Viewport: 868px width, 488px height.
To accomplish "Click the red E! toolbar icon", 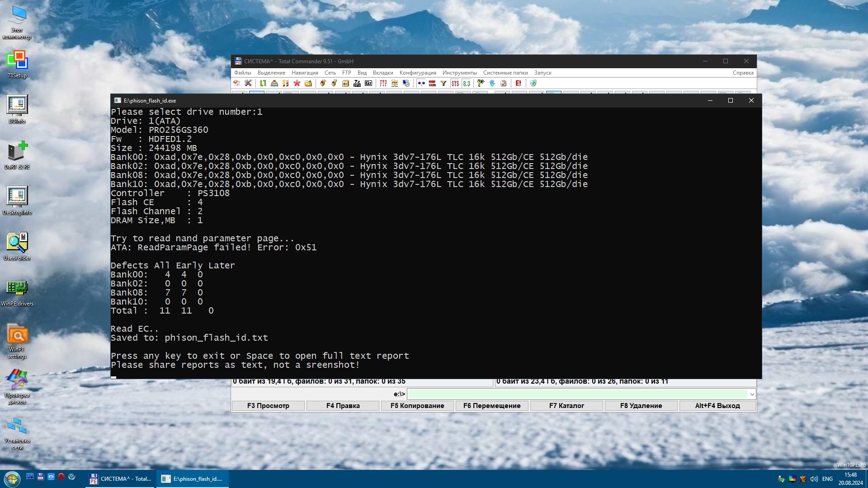I will point(518,83).
